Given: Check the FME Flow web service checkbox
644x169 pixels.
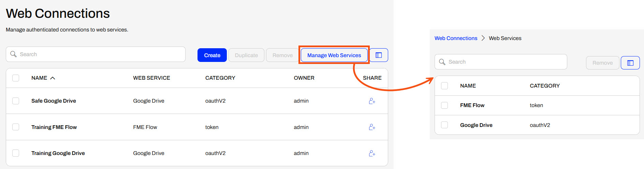Looking at the screenshot, I should click(x=444, y=105).
